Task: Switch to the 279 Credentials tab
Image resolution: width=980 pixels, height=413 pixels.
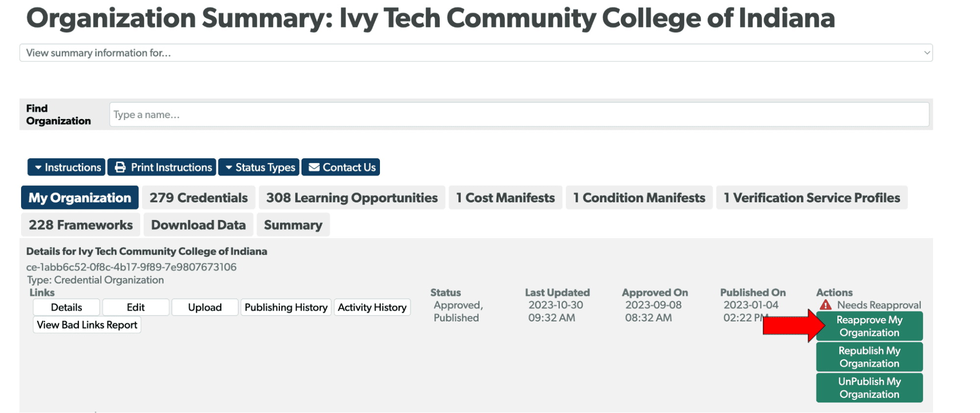Action: point(199,198)
